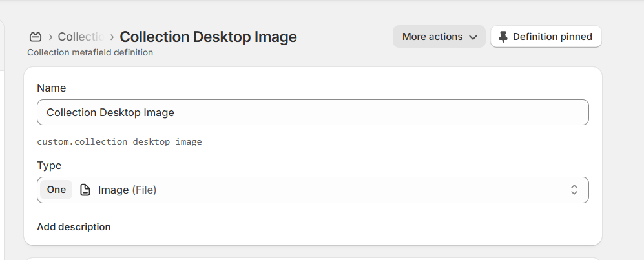Click the Collection Desktop Image page title
Screen dimensions: 644x260
[x=208, y=37]
